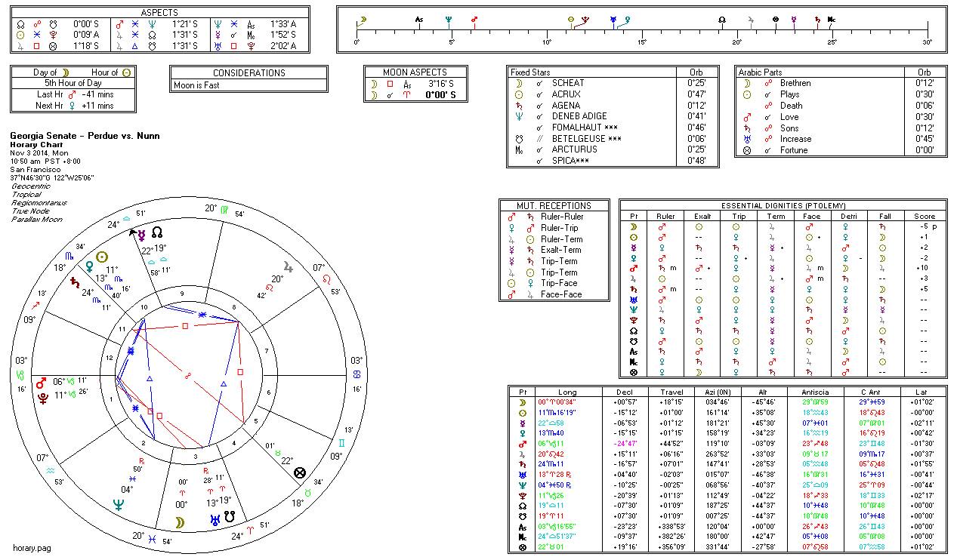
Task: Select the 'Moon is Fast' consideration
Action: click(195, 85)
